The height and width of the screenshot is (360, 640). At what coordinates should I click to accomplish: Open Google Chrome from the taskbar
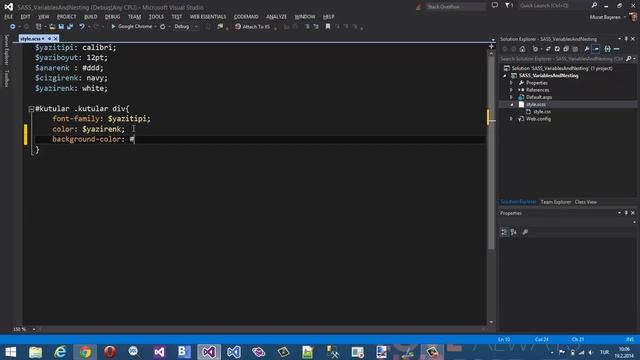(85, 352)
